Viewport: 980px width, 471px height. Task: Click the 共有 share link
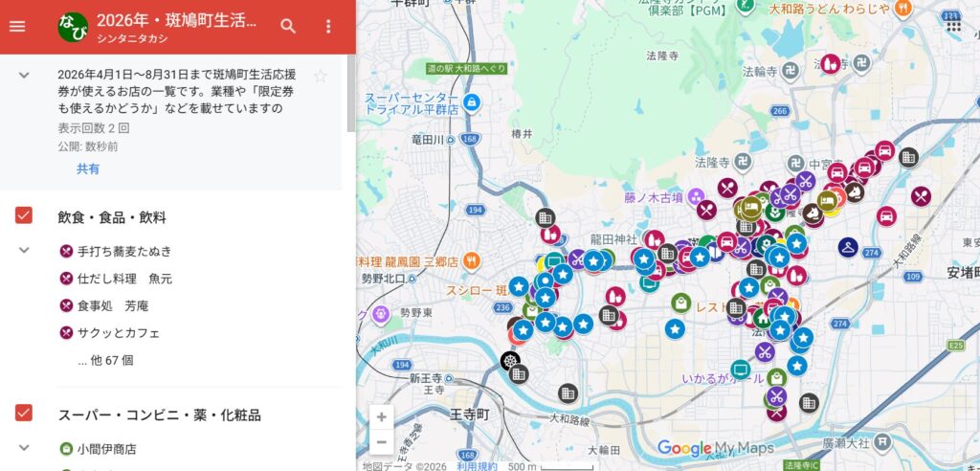(87, 168)
